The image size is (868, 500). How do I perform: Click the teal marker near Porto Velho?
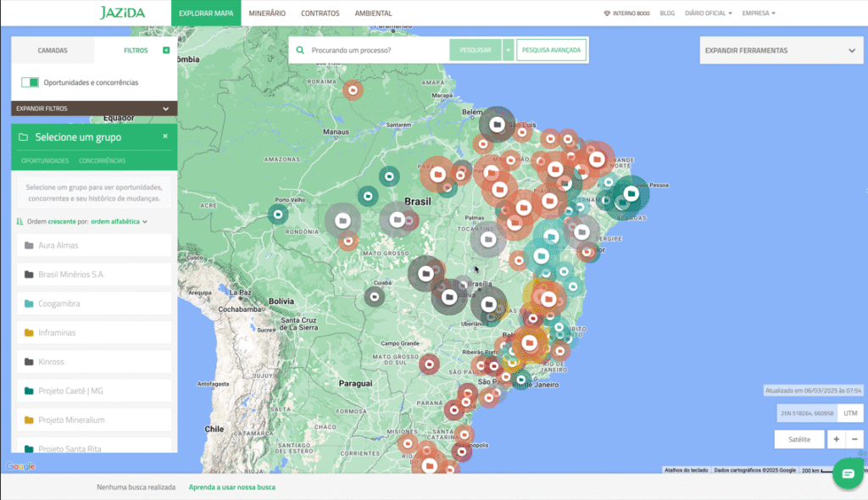(278, 214)
